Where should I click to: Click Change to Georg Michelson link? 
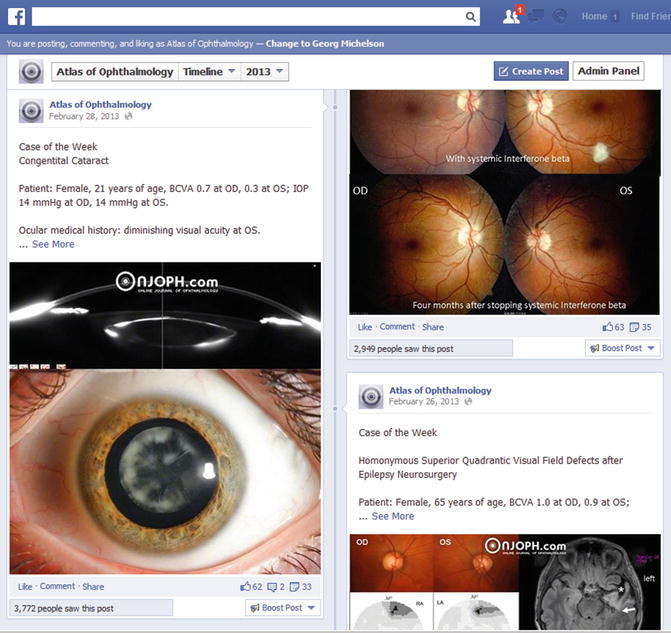tap(324, 44)
